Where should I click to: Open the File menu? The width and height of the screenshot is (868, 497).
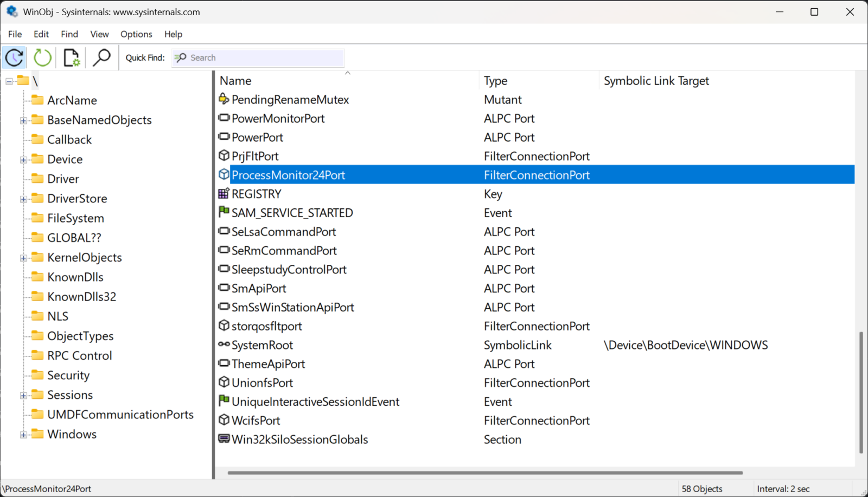(15, 34)
